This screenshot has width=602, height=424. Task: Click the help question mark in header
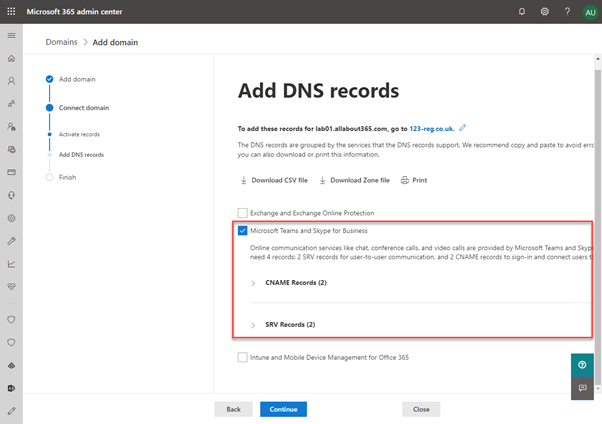click(567, 12)
